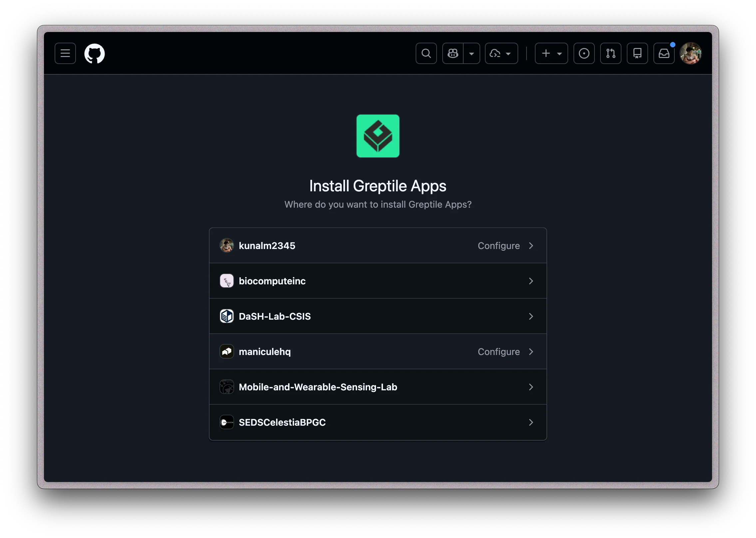The width and height of the screenshot is (756, 538).
Task: Click the biocomputeinc organization avatar
Action: (x=227, y=281)
